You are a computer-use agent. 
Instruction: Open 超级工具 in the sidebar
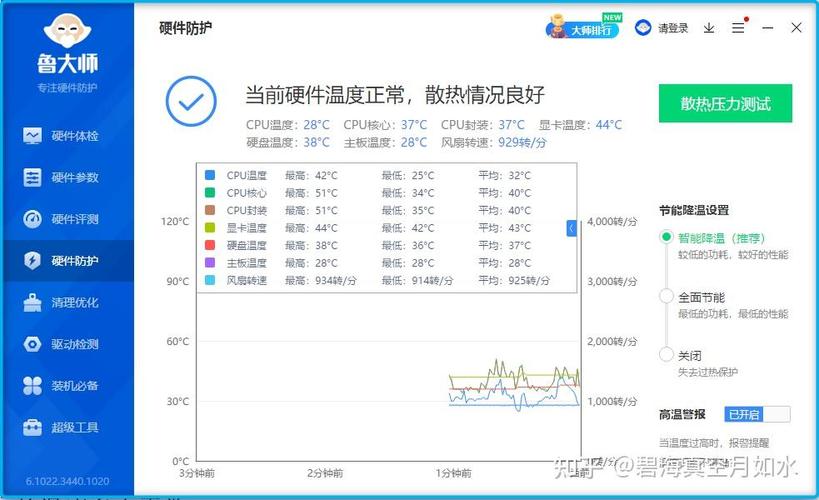[66, 428]
